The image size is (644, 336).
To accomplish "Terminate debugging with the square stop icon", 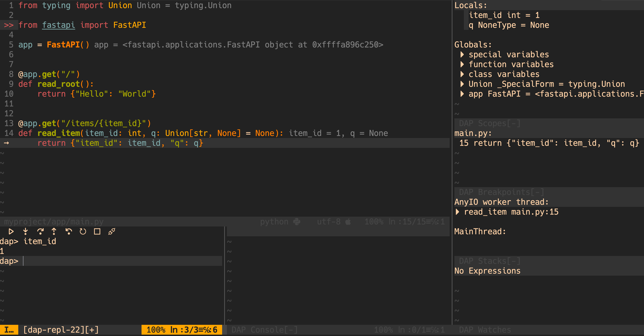I will coord(97,232).
